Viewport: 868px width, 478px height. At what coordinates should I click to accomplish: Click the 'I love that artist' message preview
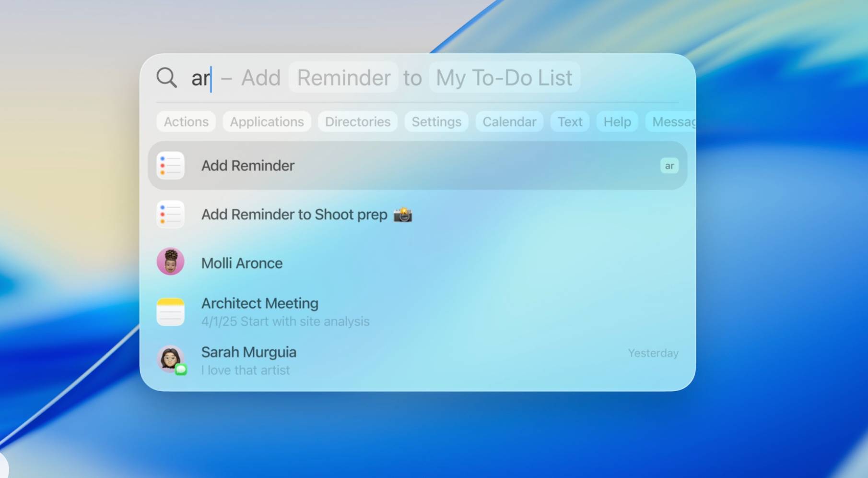[x=246, y=370]
